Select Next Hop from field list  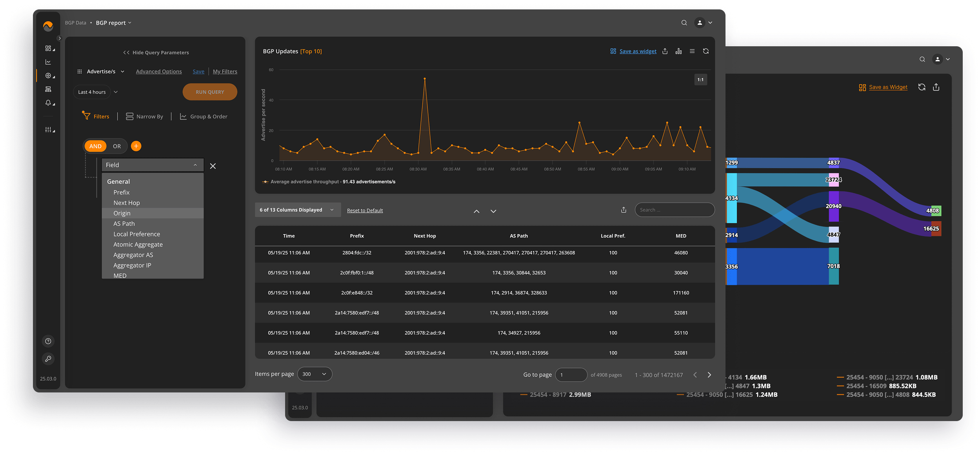tap(153, 203)
